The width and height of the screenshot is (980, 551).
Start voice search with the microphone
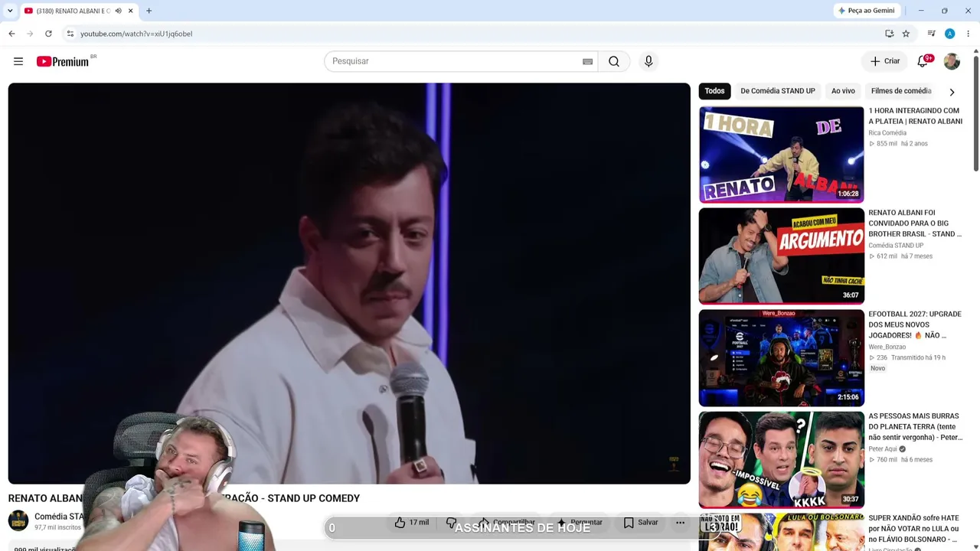pyautogui.click(x=648, y=61)
